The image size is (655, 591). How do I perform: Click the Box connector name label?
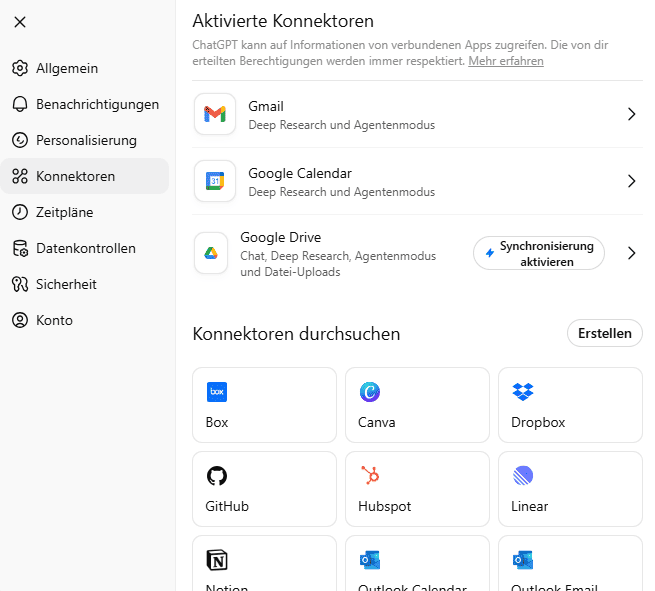[217, 422]
